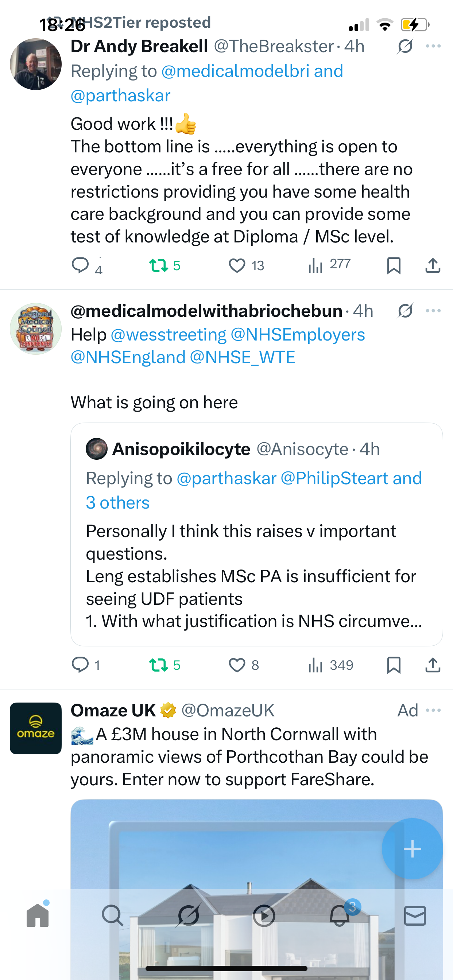Reply to Dr Andy Breakell's post
This screenshot has height=980, width=453.
coord(80,265)
